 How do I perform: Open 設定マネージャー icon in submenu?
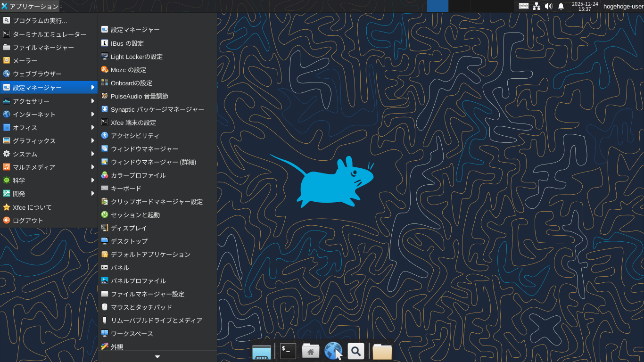(105, 30)
